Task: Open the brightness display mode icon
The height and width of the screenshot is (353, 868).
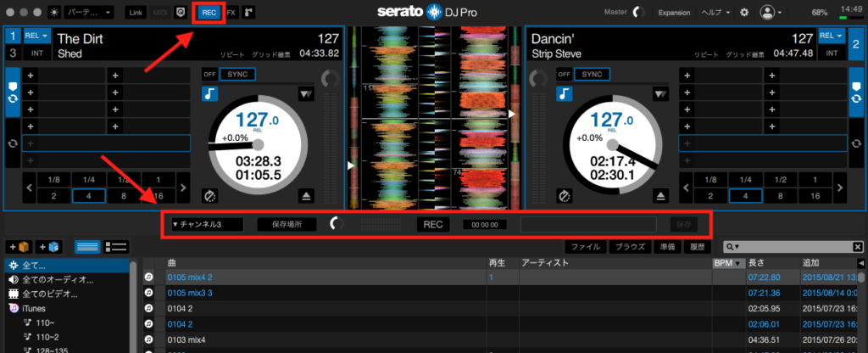Action: [54, 12]
